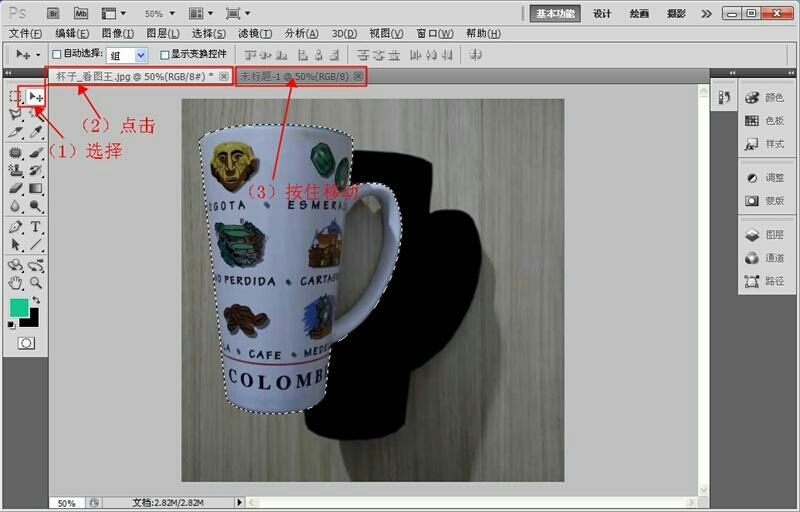Select the 3D Object Rotate tool
The image size is (800, 512).
(15, 265)
